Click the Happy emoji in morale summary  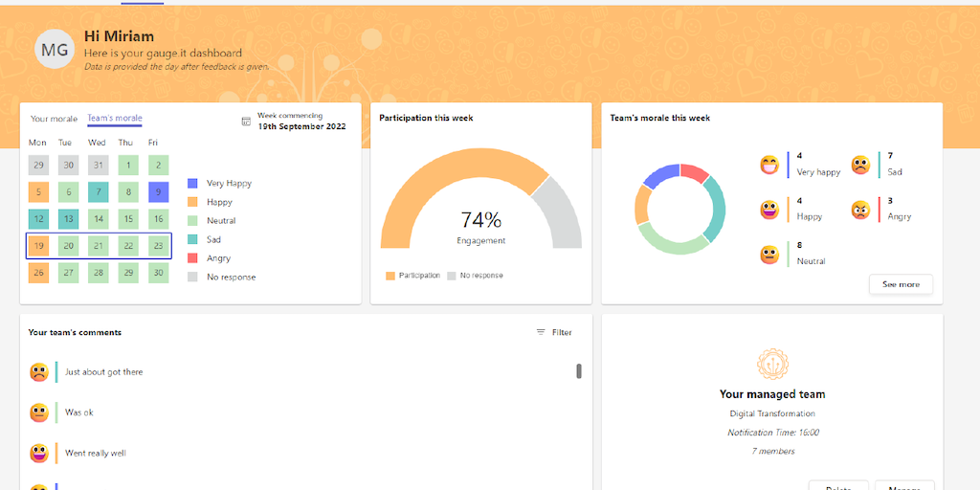click(769, 210)
